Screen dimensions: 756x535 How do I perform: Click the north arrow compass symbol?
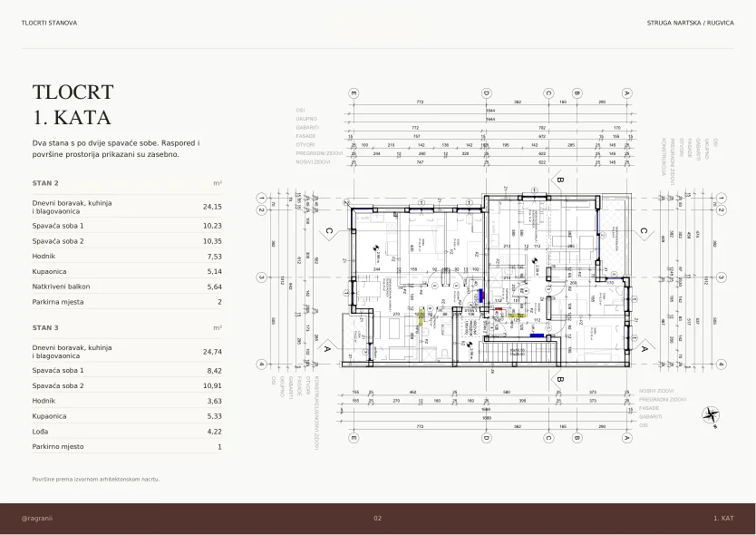(x=711, y=417)
